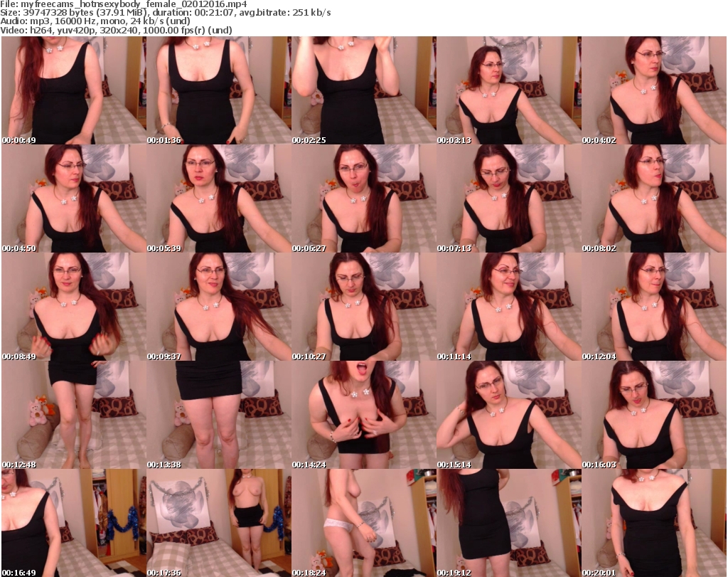Open the frame at 00:20:01
This screenshot has height=577, width=728.
click(x=654, y=523)
